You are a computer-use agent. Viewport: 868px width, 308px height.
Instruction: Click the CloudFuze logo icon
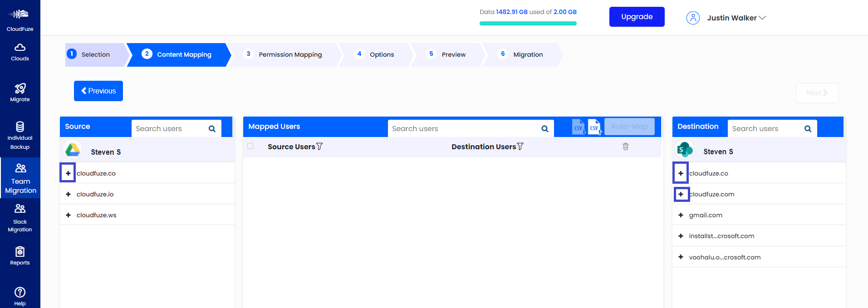pos(20,14)
